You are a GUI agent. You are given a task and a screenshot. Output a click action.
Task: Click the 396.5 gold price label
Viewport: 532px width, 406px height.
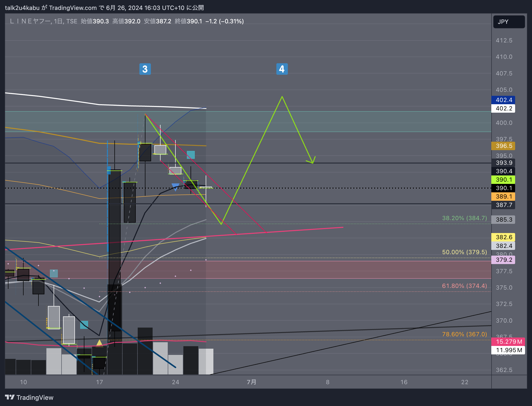tap(503, 146)
